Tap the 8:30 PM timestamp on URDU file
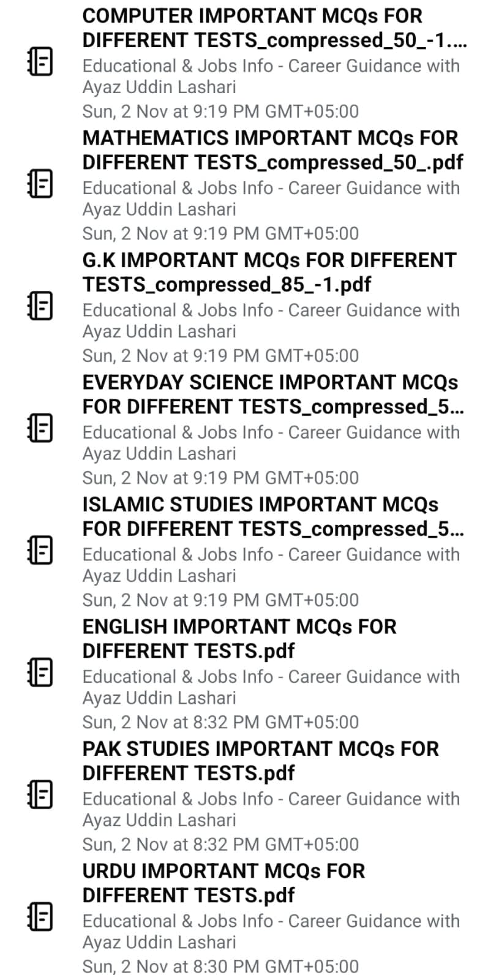 (220, 967)
